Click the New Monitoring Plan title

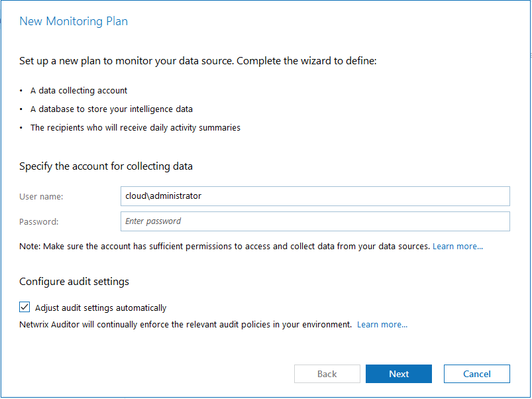74,21
